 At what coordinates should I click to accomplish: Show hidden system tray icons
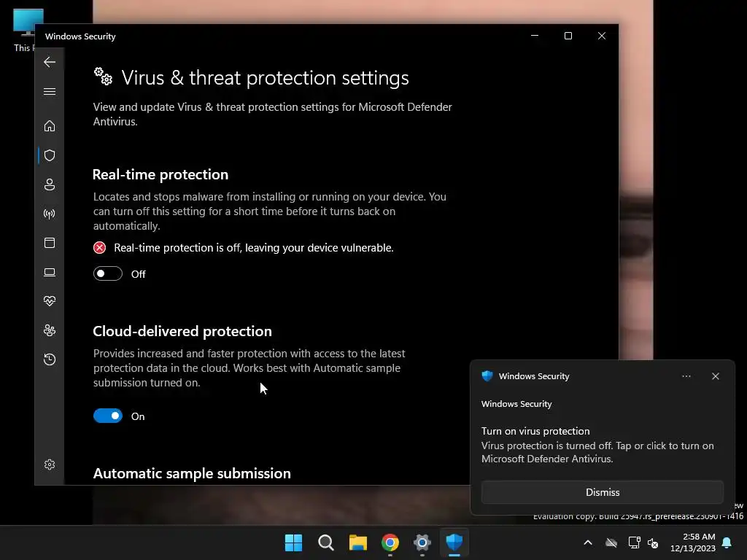click(x=588, y=542)
